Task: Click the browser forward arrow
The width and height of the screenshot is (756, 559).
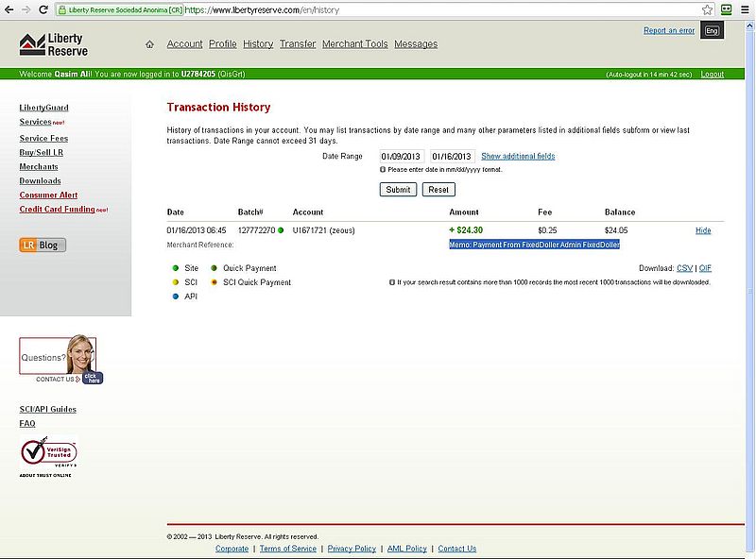Action: coord(26,9)
